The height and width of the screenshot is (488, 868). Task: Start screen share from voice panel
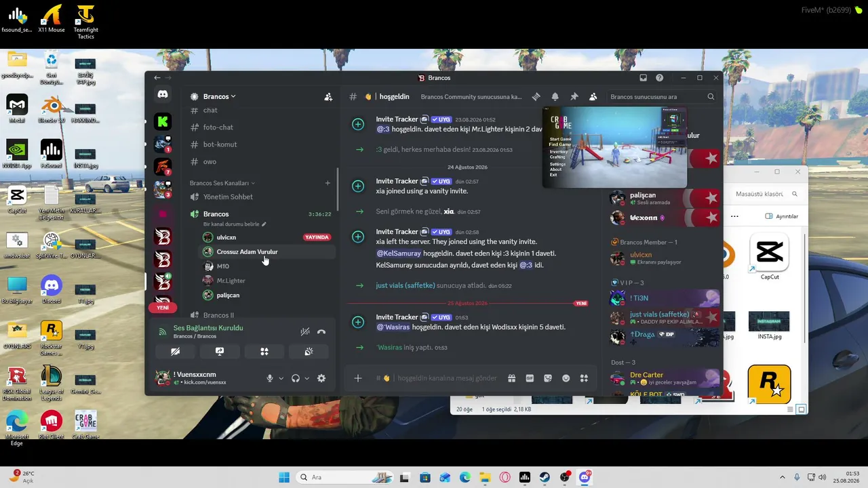coord(220,352)
